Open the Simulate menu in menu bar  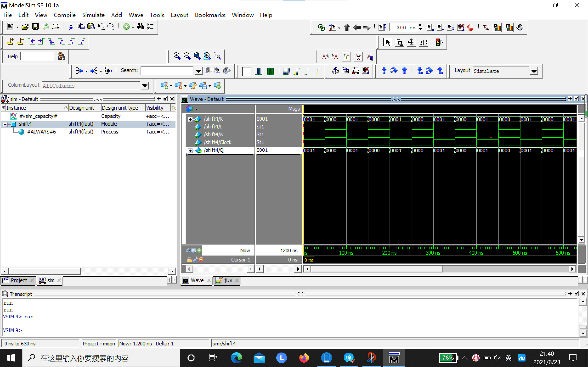click(93, 14)
